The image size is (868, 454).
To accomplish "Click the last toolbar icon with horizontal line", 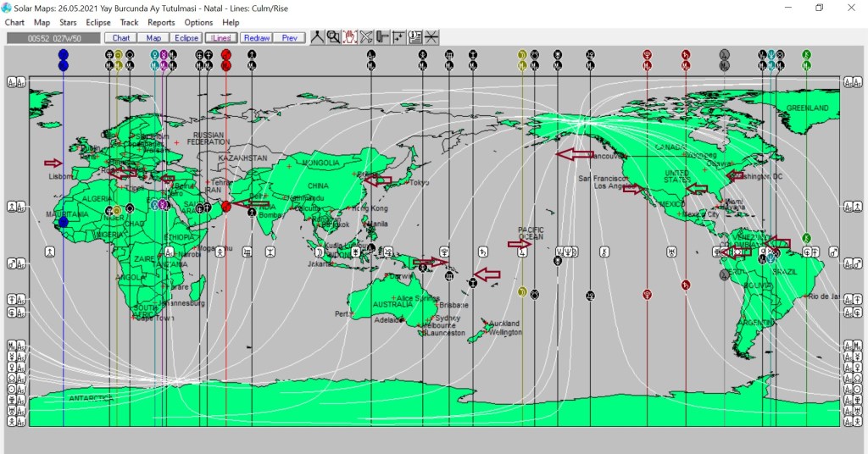I will click(431, 37).
